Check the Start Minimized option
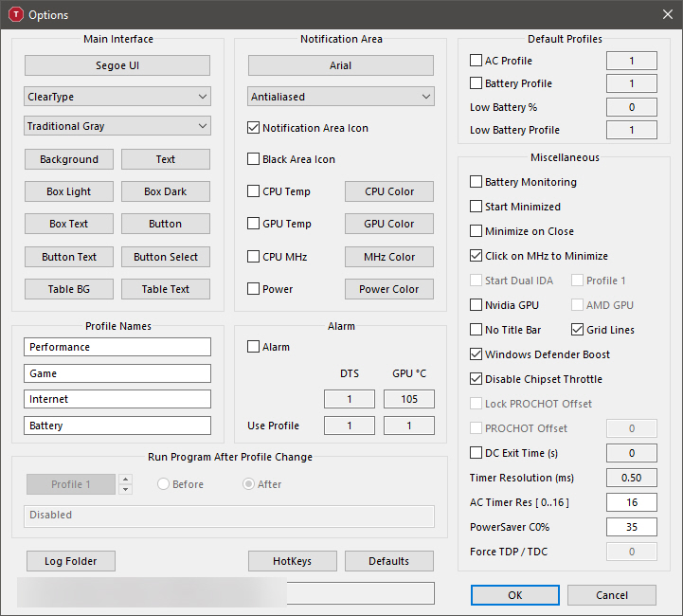This screenshot has width=683, height=616. [x=476, y=207]
